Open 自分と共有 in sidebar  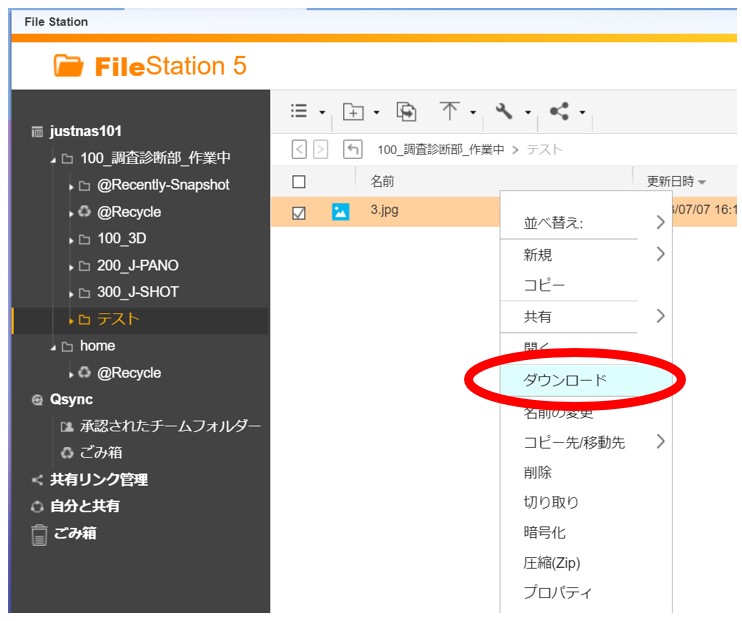(x=85, y=506)
